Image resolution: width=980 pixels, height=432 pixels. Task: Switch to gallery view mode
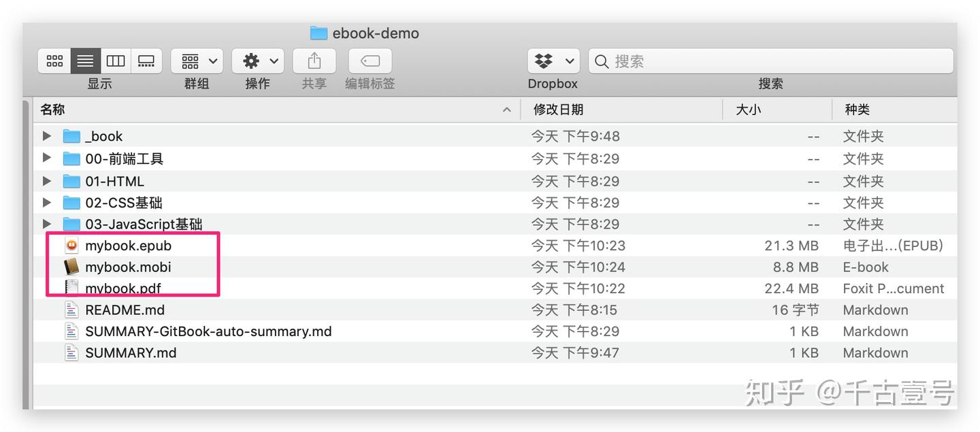point(146,60)
